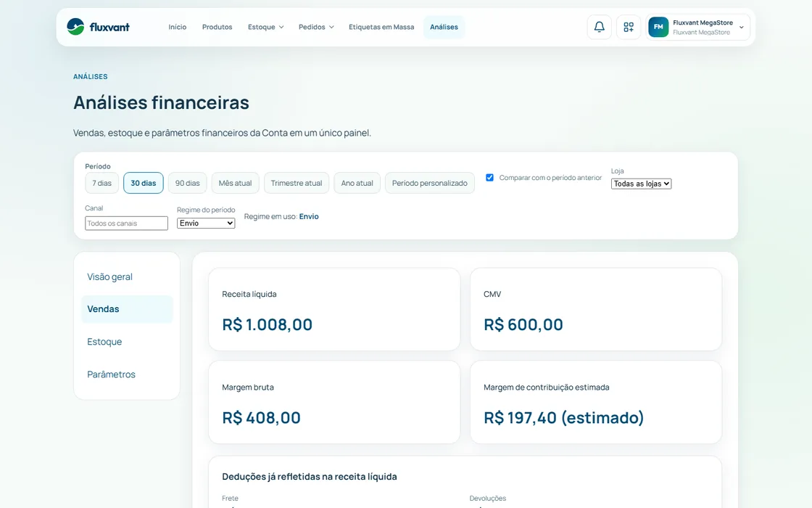
Task: Select the Análises navigation item
Action: [x=444, y=27]
